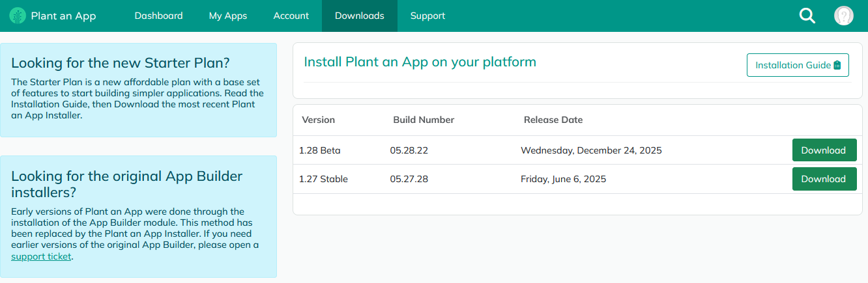The width and height of the screenshot is (868, 283).
Task: Click the Release Date column header
Action: [553, 120]
